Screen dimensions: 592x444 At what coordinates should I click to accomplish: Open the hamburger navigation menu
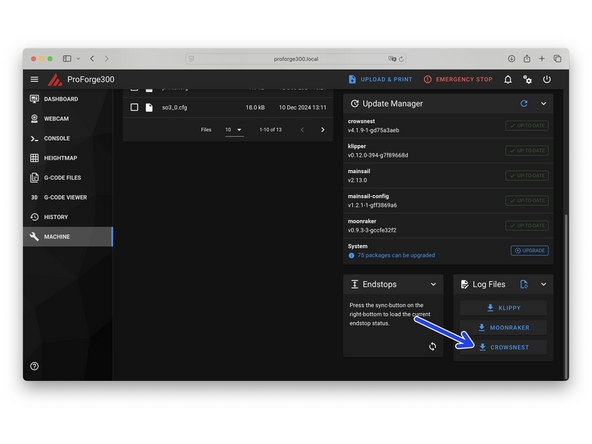[x=34, y=79]
